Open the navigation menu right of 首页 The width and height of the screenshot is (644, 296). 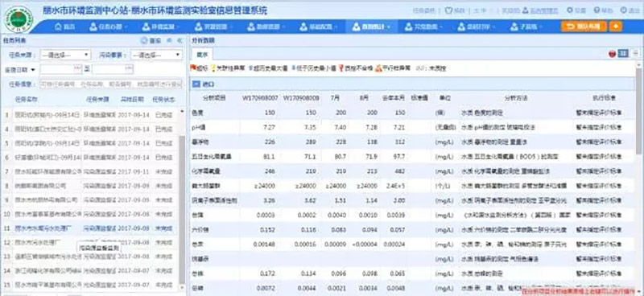point(109,27)
